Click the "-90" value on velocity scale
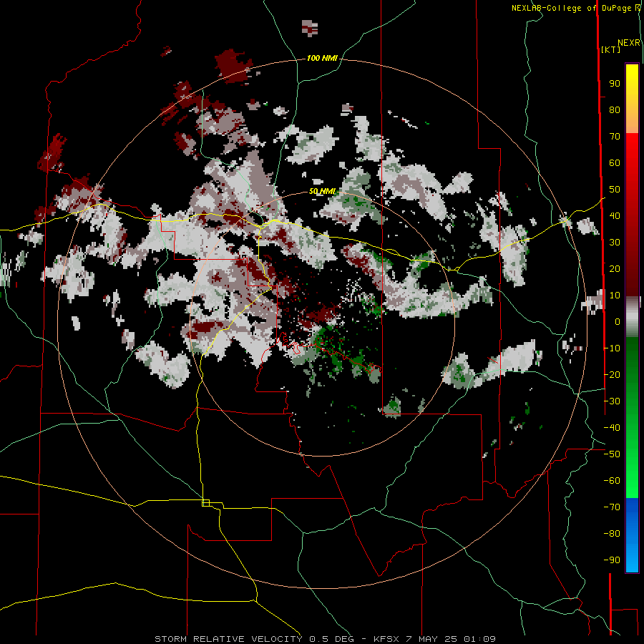Screen dimensions: 644x644 coord(612,560)
